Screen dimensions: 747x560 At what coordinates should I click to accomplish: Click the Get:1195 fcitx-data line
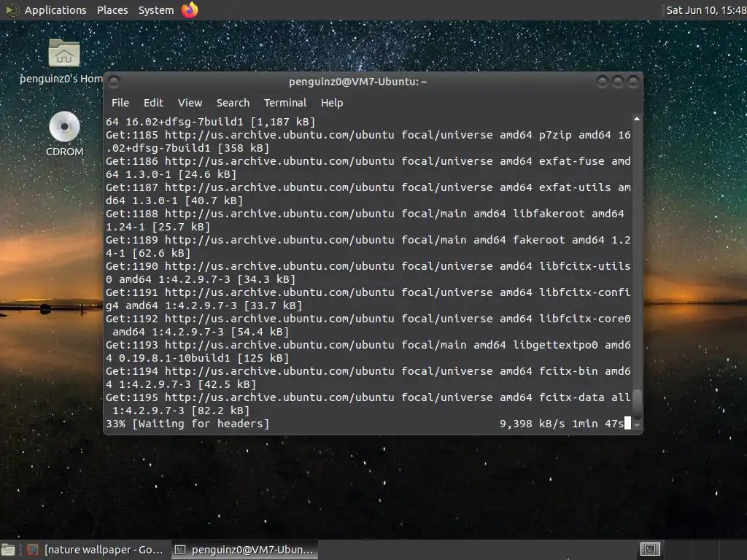[368, 403]
